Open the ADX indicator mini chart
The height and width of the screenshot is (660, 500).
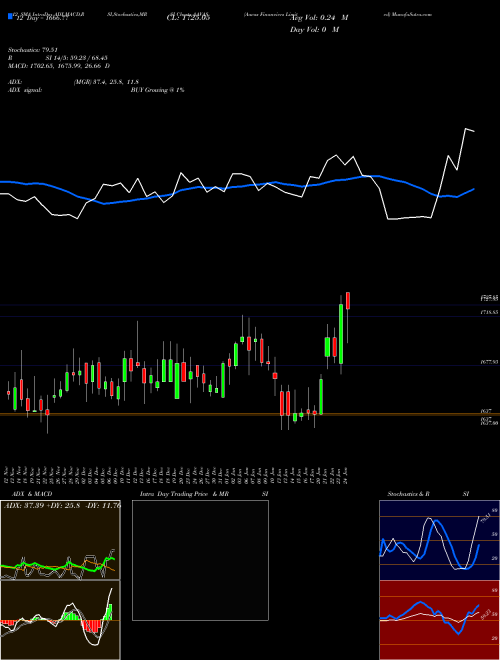[x=60, y=540]
